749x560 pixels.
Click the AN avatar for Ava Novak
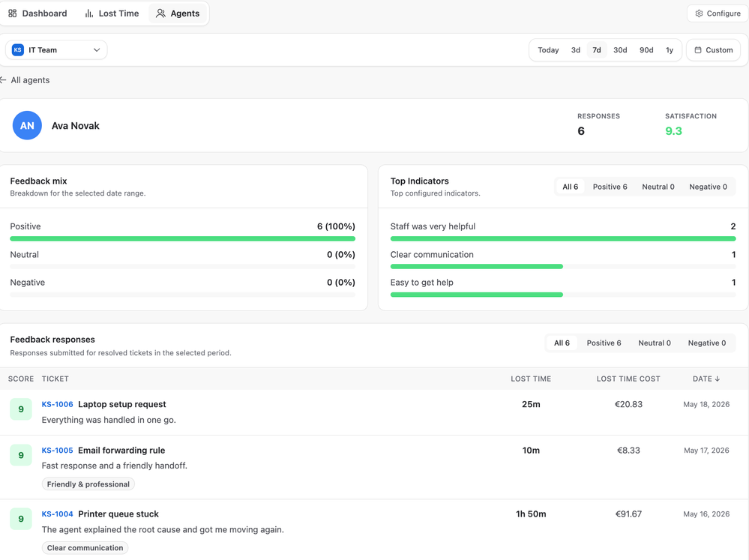(x=27, y=126)
